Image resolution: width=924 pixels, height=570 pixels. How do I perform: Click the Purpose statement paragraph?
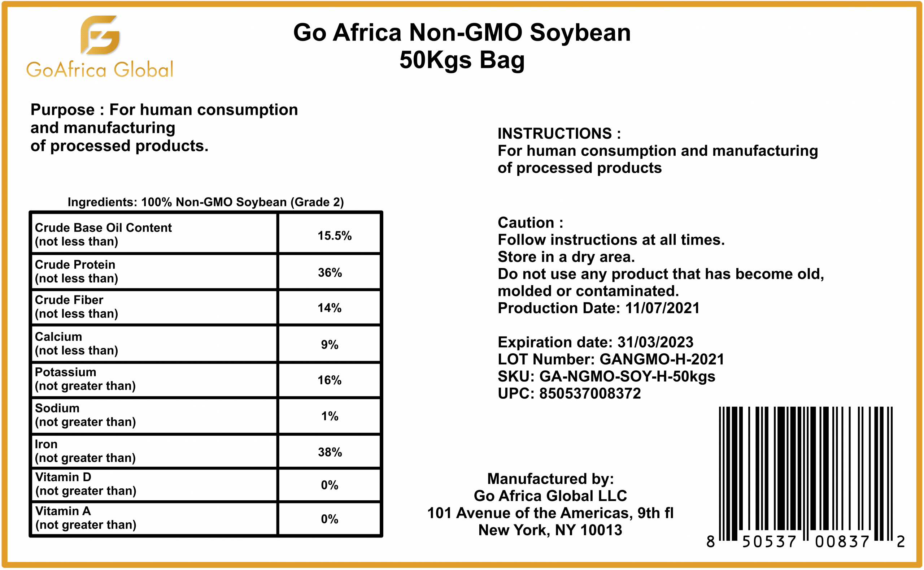point(164,128)
